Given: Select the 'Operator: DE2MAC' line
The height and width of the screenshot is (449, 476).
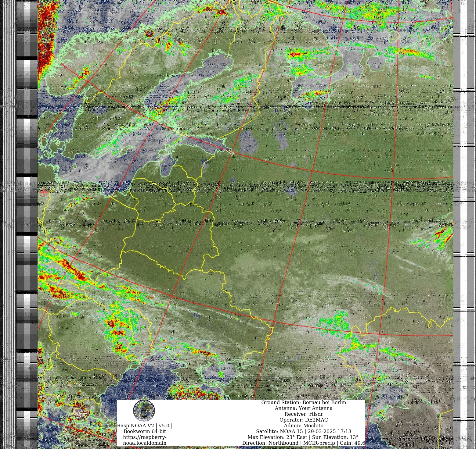Looking at the screenshot, I should tap(304, 420).
